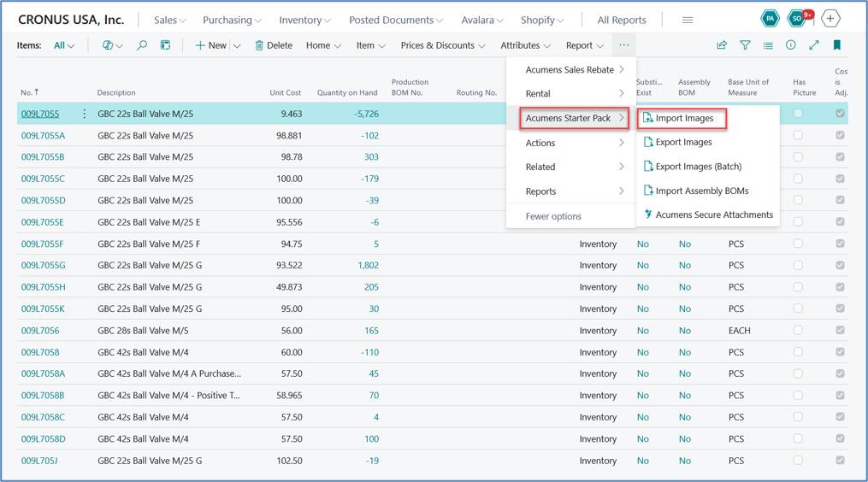This screenshot has height=482, width=868.
Task: Toggle Has Picture checkbox for 009L7058D
Action: (x=798, y=438)
